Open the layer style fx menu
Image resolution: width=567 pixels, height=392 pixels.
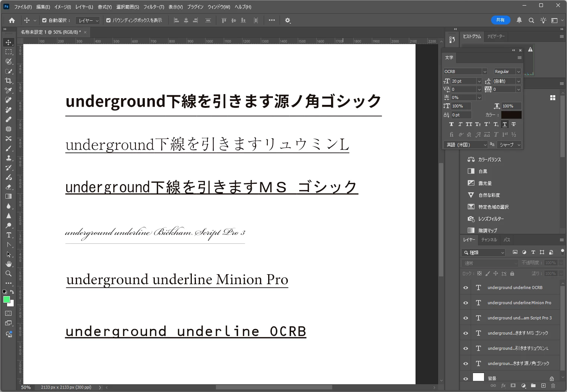click(503, 386)
